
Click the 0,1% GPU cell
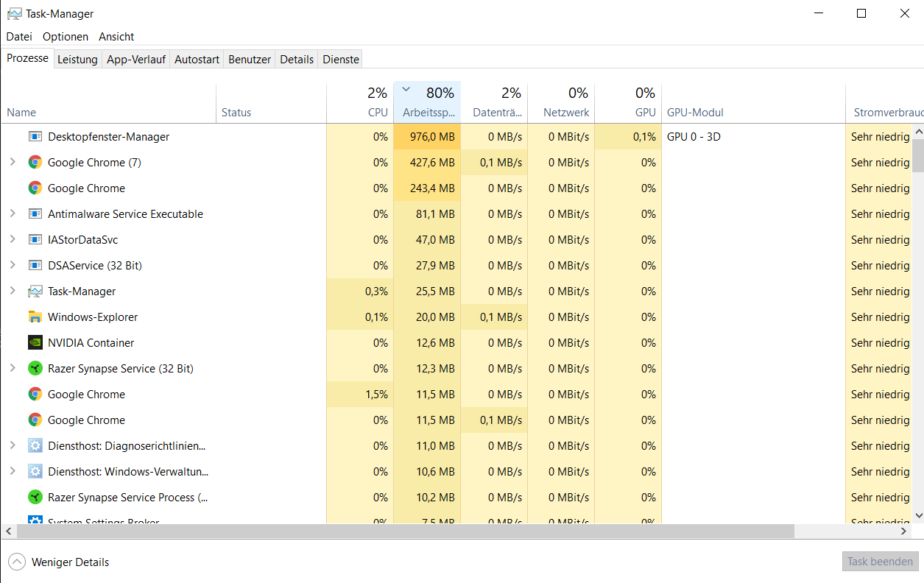click(628, 137)
